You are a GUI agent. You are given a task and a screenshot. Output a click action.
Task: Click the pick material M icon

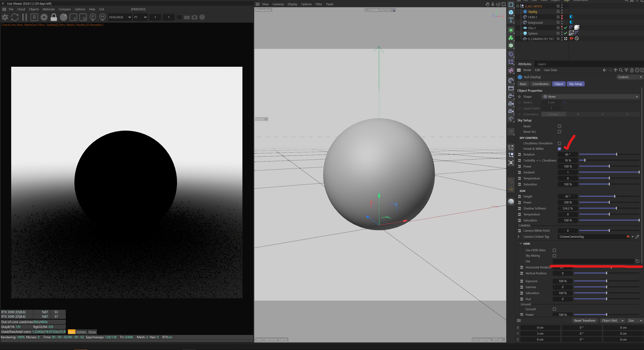coord(102,17)
